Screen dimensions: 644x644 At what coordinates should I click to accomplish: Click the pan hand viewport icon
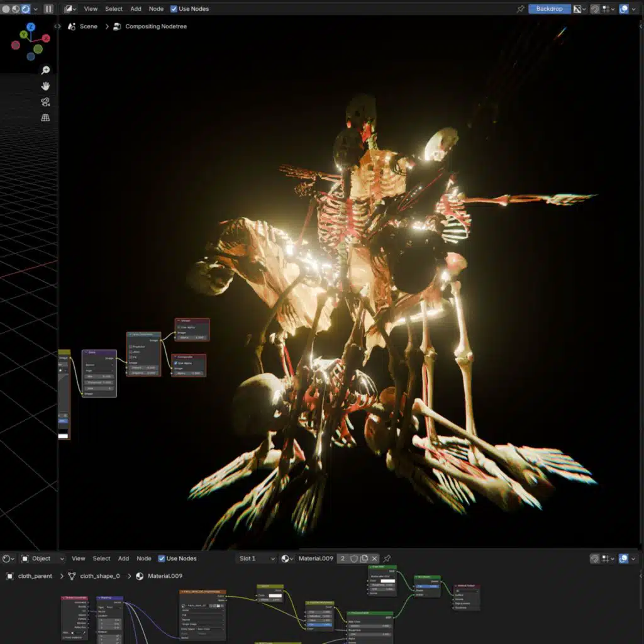(45, 86)
